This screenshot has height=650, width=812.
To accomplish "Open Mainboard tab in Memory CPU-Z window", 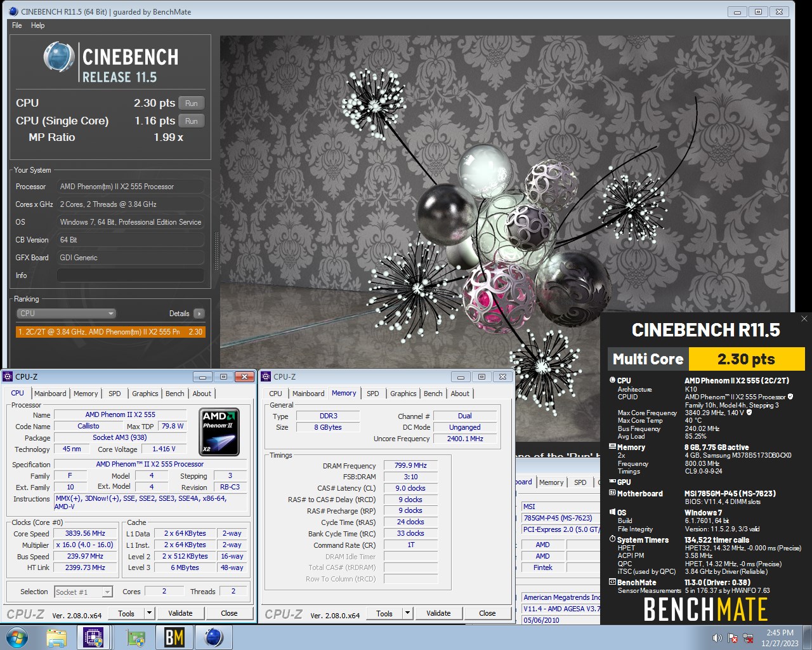I will coord(308,394).
